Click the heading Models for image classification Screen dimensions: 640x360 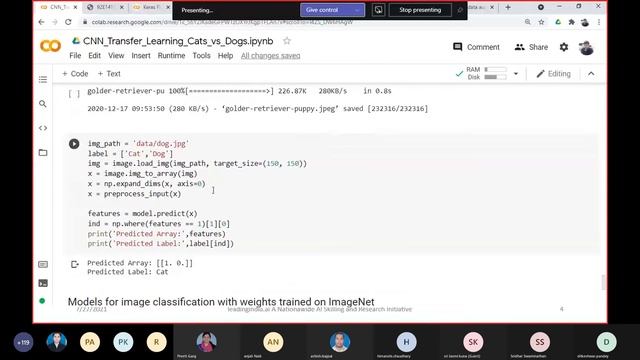click(221, 302)
